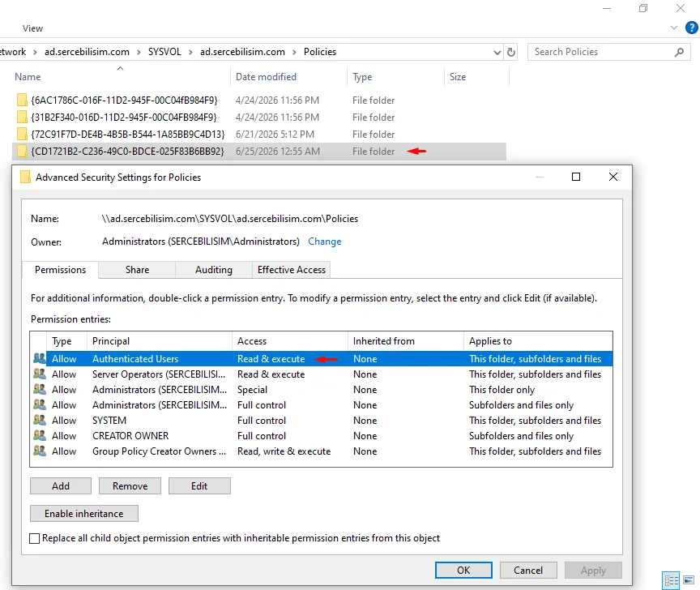Screen dimensions: 700x590
Task: Open the View ribbon tab
Action: [32, 28]
